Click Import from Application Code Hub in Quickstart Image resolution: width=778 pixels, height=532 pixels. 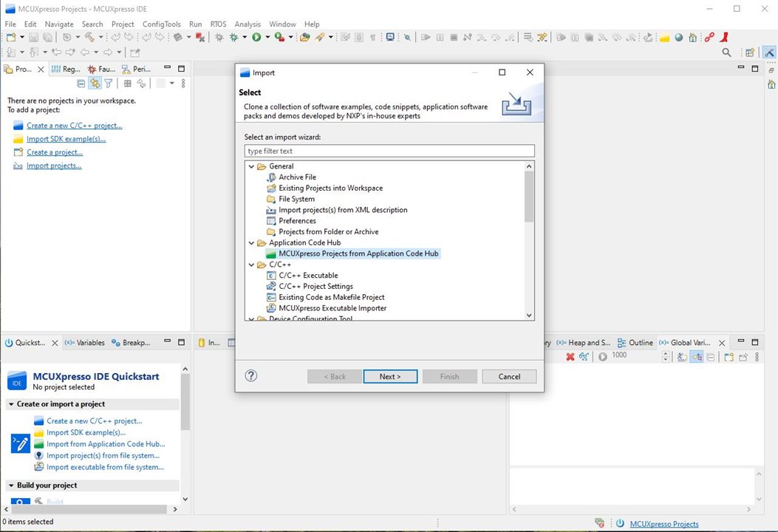[x=106, y=443]
